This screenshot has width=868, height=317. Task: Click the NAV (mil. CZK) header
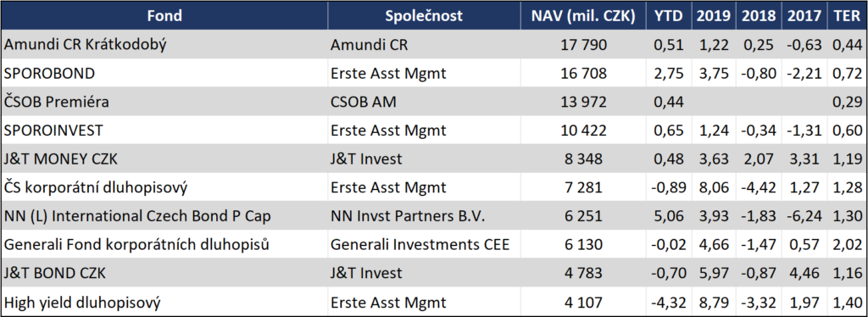pos(583,16)
